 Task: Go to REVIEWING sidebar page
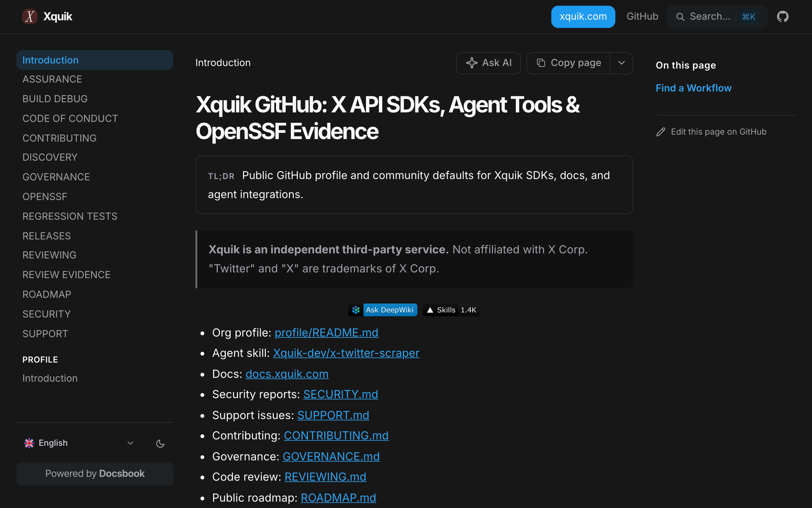point(49,255)
